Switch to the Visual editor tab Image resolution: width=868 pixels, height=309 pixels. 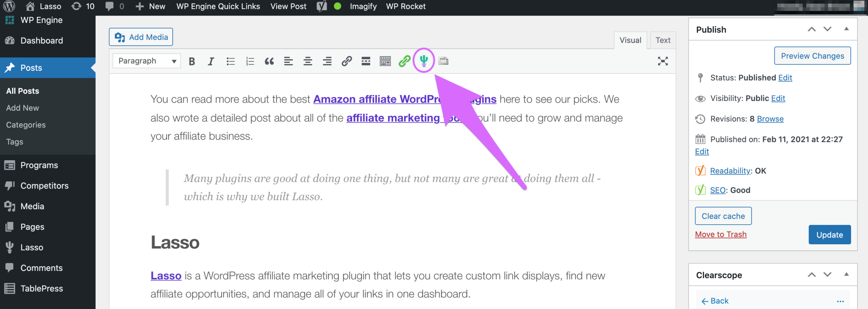(x=630, y=40)
